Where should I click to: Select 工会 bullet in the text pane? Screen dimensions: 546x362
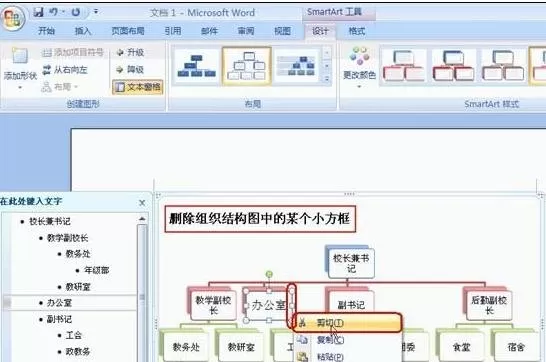(x=73, y=335)
